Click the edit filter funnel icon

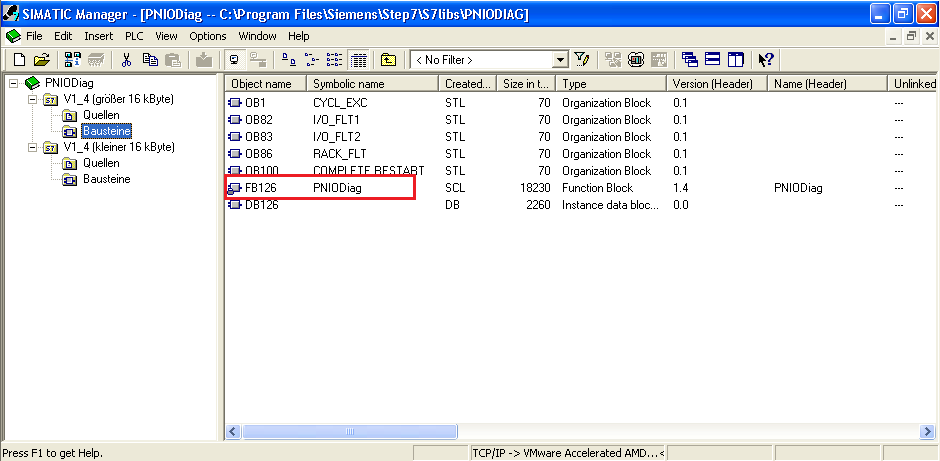click(581, 59)
